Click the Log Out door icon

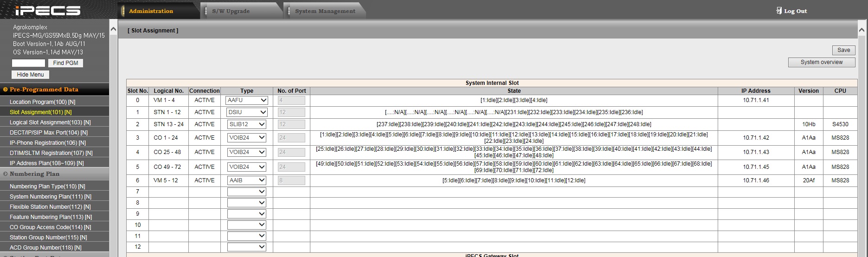pos(779,11)
